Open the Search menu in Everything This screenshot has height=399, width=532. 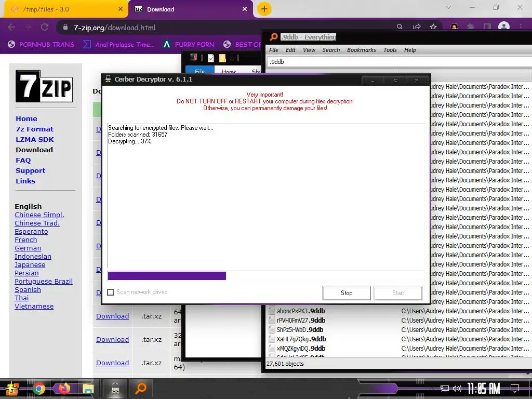coord(331,50)
